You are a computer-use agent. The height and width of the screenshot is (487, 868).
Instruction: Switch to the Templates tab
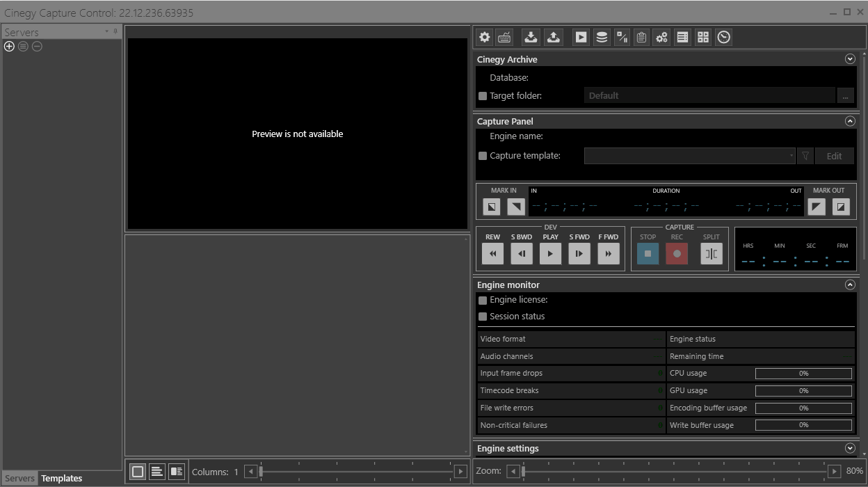coord(61,478)
